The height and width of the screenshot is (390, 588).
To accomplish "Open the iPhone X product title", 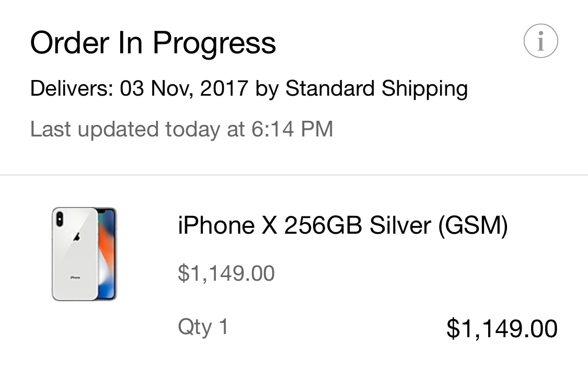I will pyautogui.click(x=343, y=226).
